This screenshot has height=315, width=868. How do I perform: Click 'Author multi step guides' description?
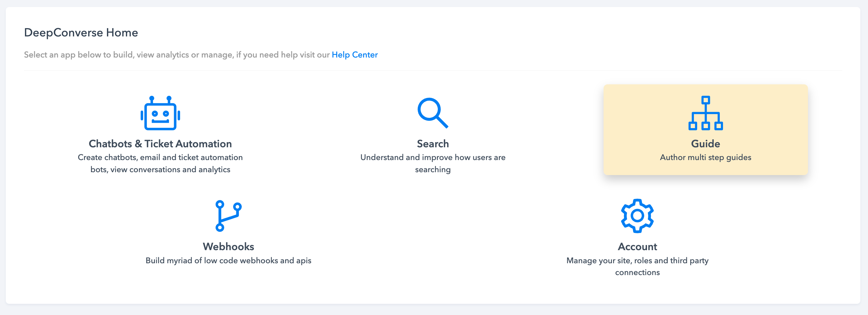(705, 157)
